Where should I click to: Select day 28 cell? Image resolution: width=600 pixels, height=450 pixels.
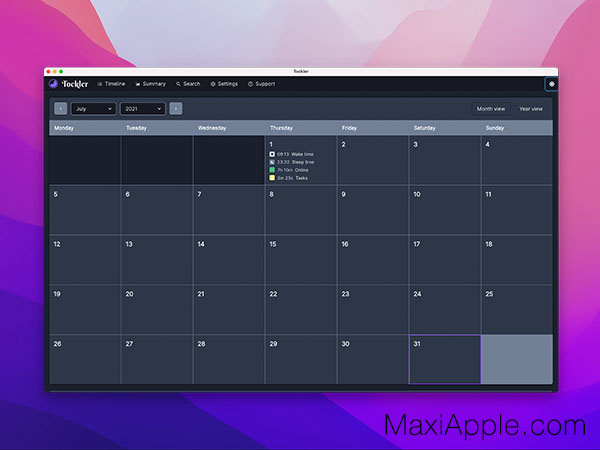click(x=228, y=359)
